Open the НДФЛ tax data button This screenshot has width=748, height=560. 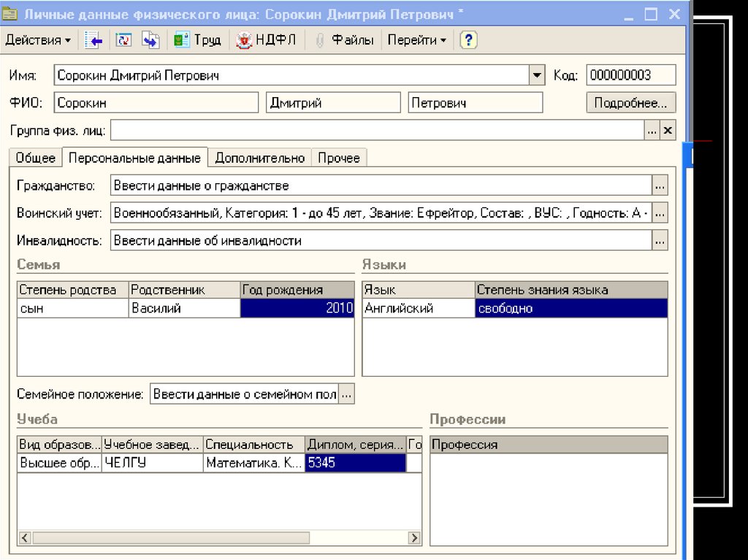(266, 40)
